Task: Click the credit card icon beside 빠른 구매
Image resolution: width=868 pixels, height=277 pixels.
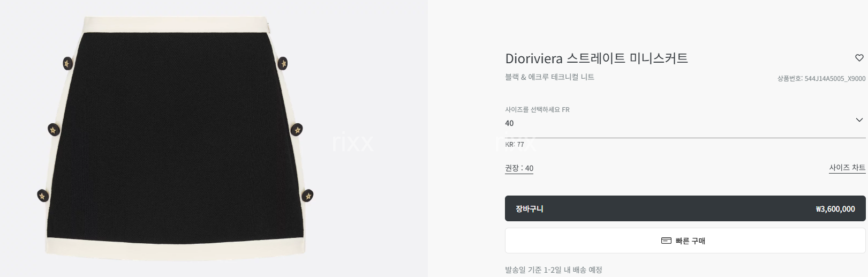Action: [x=666, y=241]
